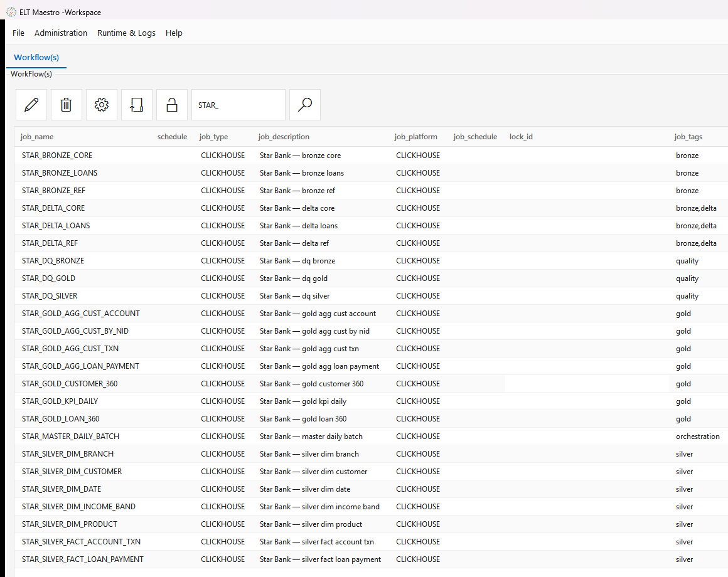This screenshot has height=577, width=728.
Task: Open the Help menu
Action: coord(174,33)
